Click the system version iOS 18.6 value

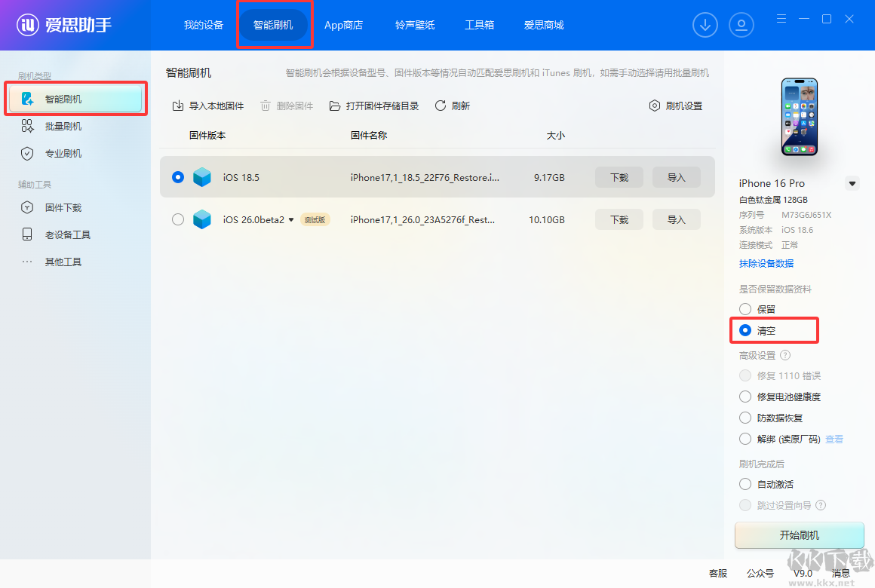pos(797,230)
